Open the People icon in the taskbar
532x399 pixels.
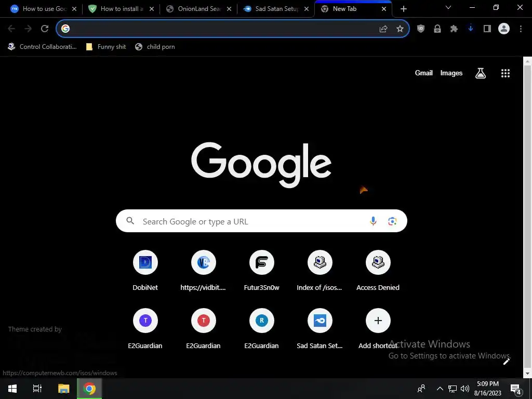coord(421,389)
